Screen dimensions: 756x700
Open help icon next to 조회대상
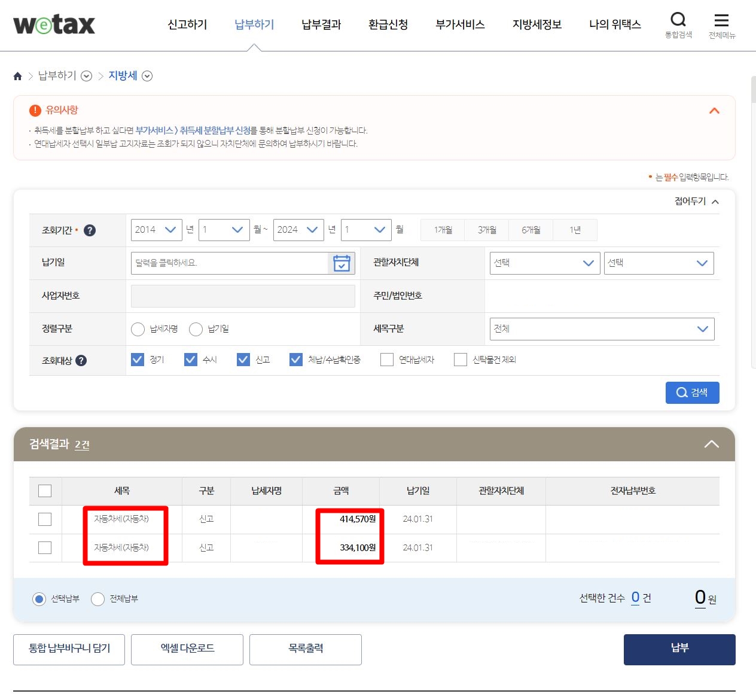click(81, 361)
